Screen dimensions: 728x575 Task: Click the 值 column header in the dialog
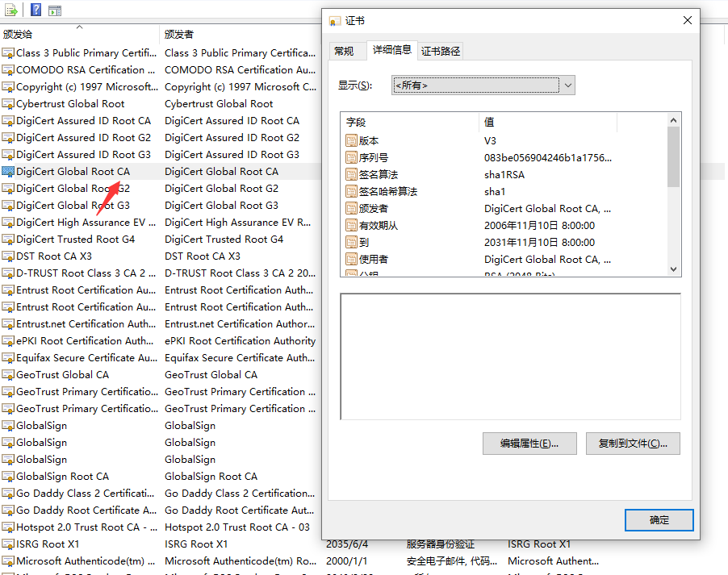548,122
